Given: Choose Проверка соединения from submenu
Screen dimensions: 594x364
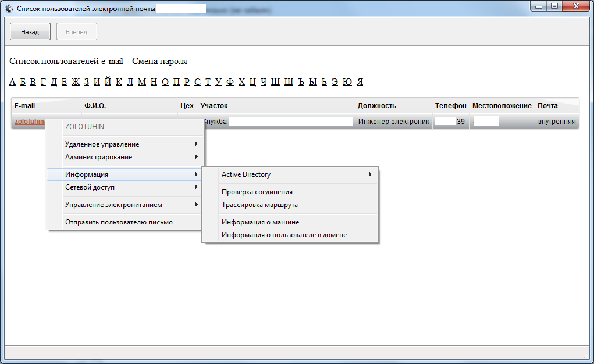Looking at the screenshot, I should pyautogui.click(x=257, y=192).
